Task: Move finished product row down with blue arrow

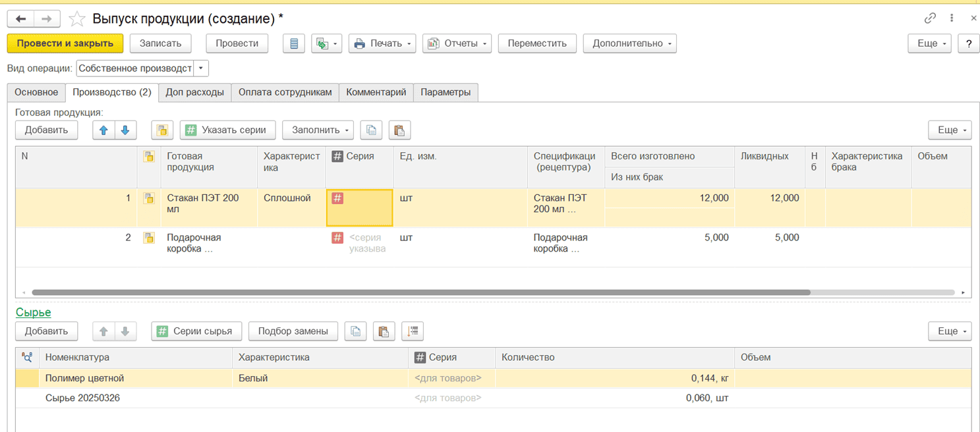Action: pyautogui.click(x=125, y=130)
